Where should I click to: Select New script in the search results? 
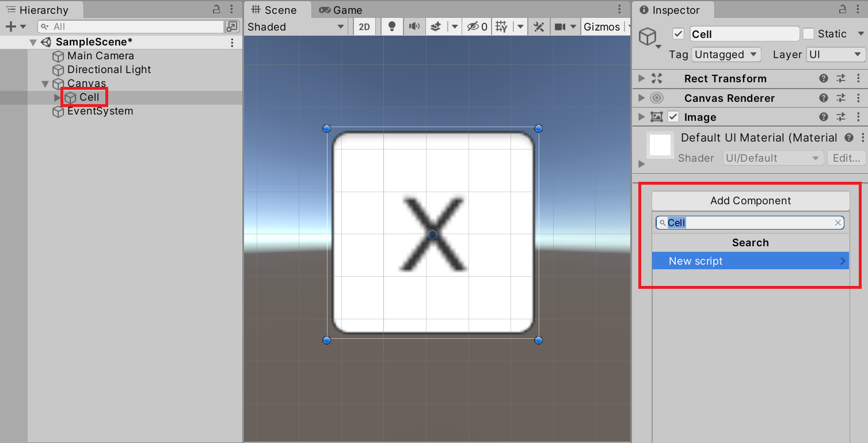pos(750,261)
